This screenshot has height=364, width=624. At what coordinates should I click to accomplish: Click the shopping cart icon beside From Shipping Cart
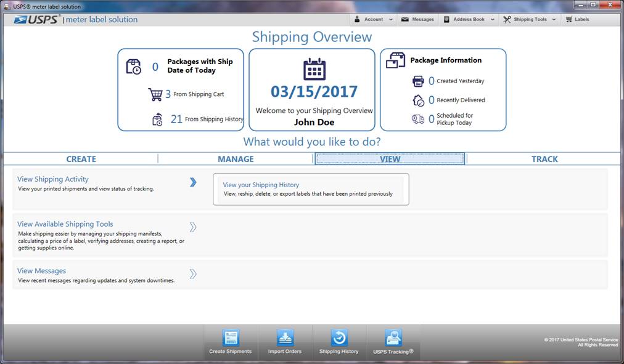[155, 95]
